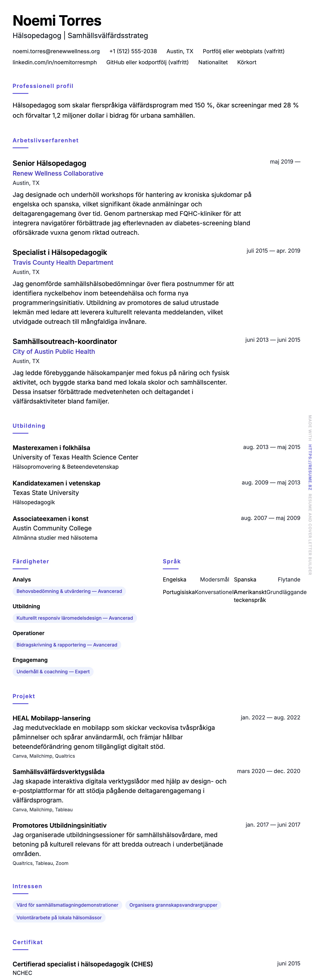Select the Behovsbedömning & utvärdering skill tag

tap(69, 591)
